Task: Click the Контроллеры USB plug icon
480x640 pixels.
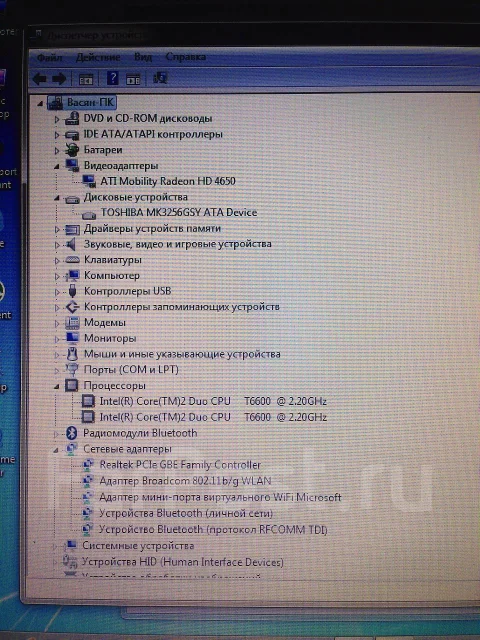Action: 72,291
